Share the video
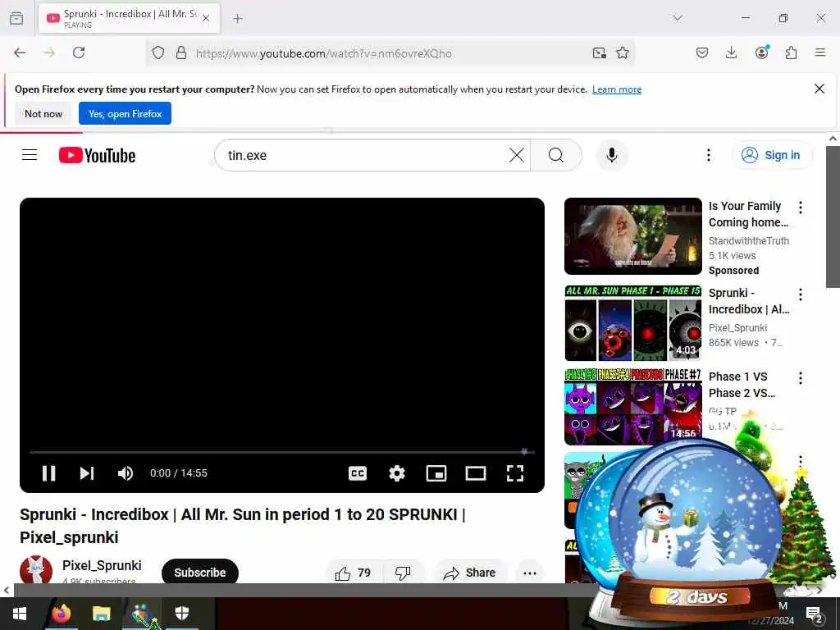The height and width of the screenshot is (630, 840). (x=470, y=573)
